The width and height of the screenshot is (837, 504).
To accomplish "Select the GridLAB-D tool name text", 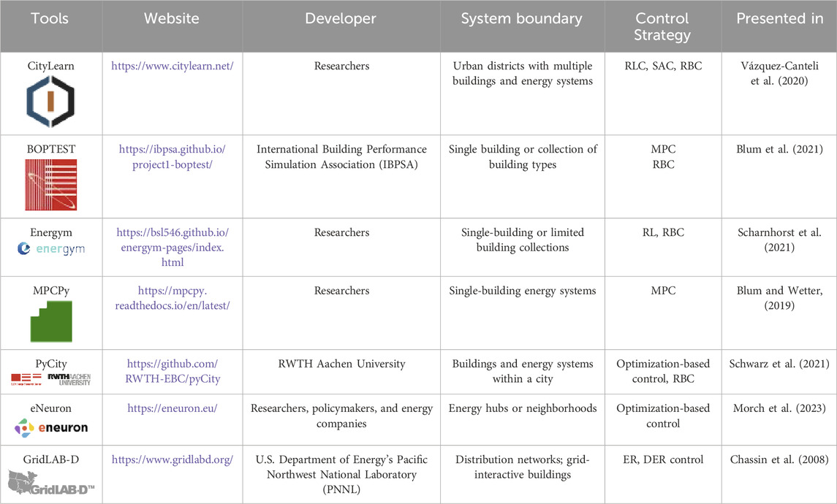I will pos(50,459).
